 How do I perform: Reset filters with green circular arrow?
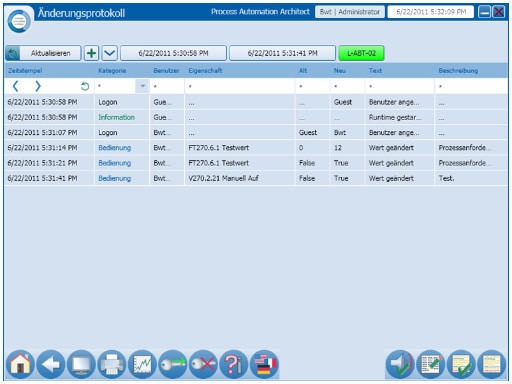85,86
